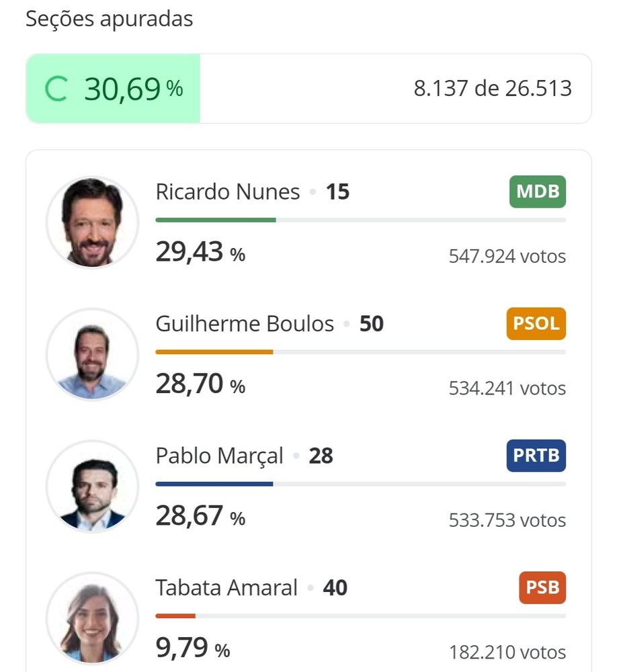617x672 pixels.
Task: Select the Tabata Amaral name link
Action: pos(227,587)
